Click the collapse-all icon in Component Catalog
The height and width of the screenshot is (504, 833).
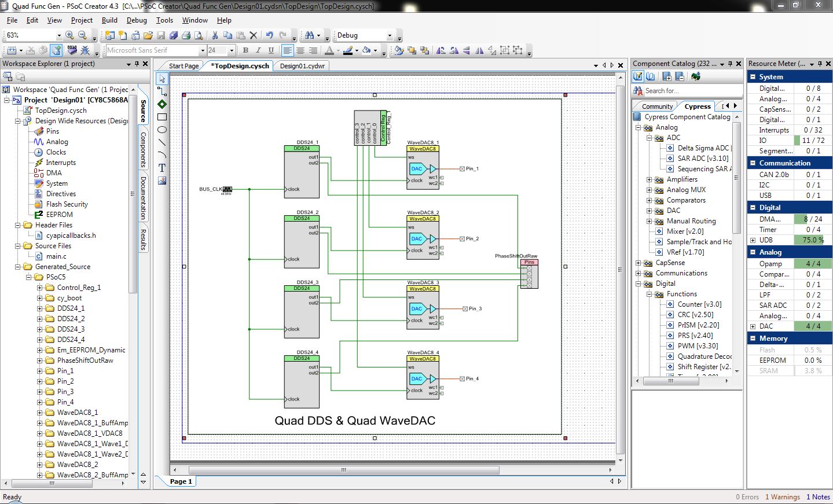pos(680,76)
